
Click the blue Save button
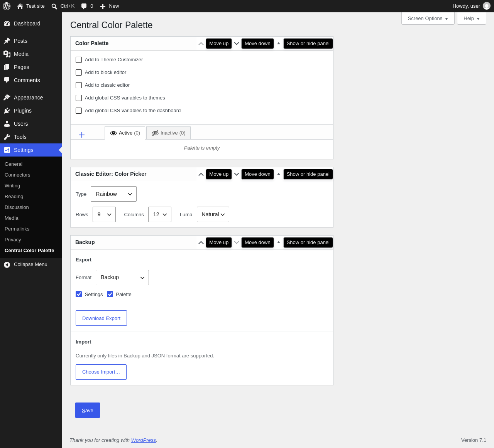[x=88, y=410]
